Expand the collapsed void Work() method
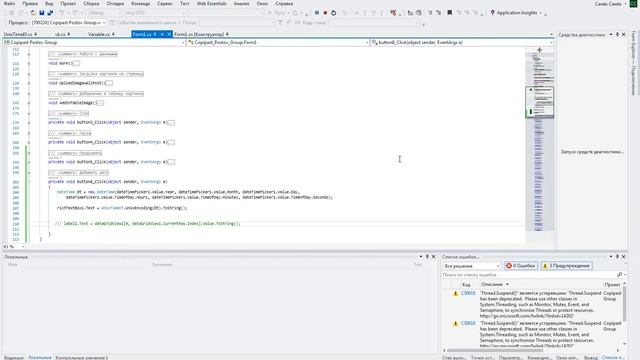This screenshot has width=640, height=360. 76,63
